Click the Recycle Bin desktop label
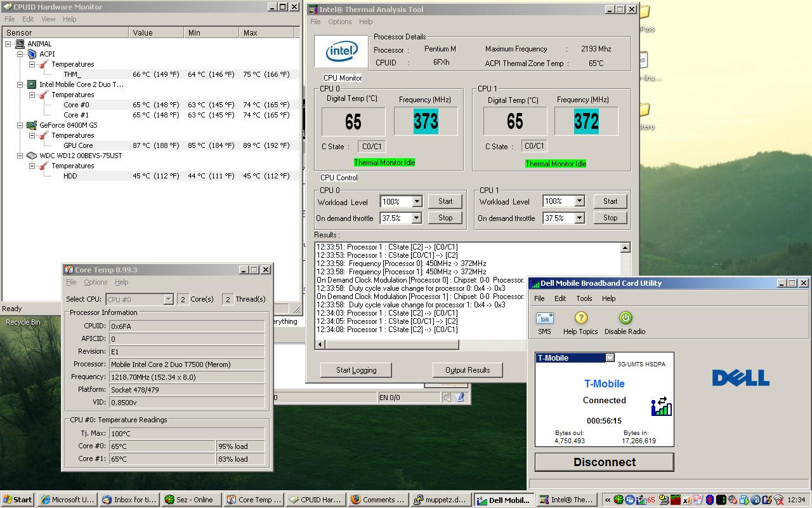This screenshot has height=508, width=812. (23, 322)
